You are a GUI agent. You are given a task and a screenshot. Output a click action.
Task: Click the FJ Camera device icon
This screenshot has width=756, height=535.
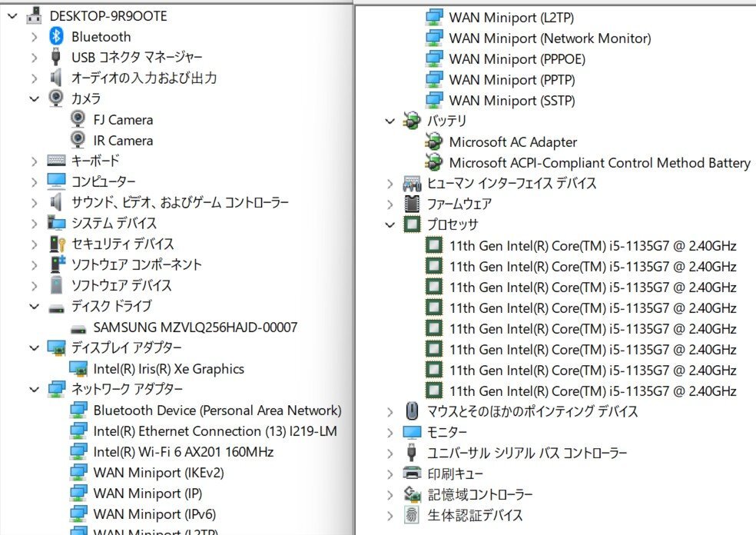coord(78,118)
